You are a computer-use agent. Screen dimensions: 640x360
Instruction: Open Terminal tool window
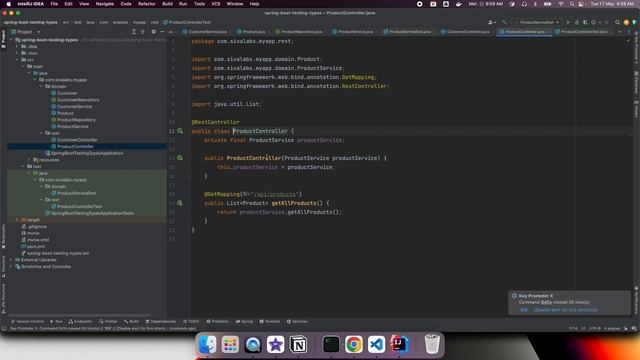point(269,322)
